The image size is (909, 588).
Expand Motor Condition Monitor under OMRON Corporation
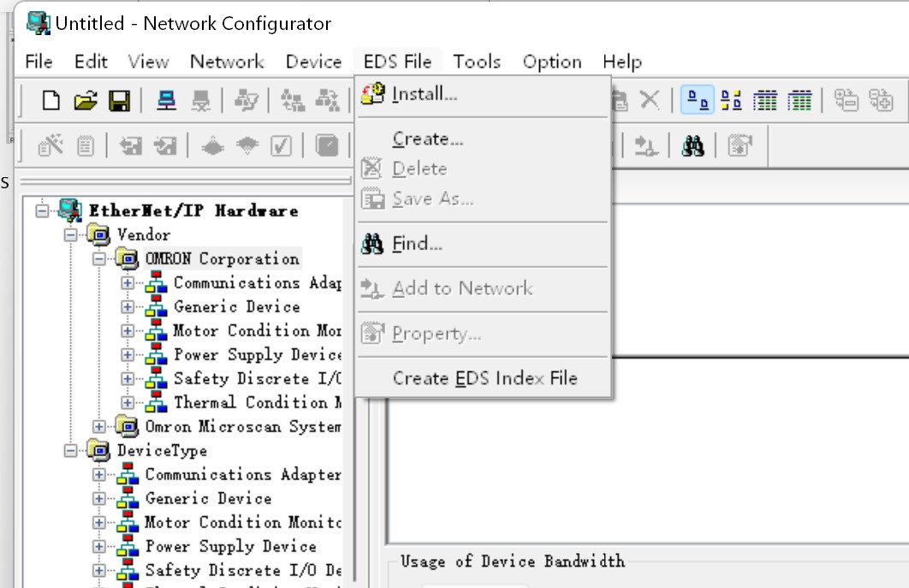pos(128,330)
